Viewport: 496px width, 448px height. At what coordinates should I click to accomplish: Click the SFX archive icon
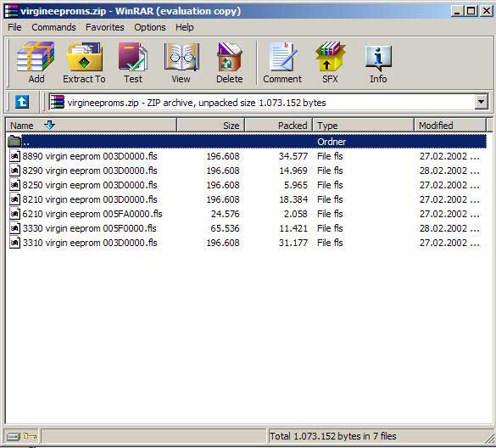[x=331, y=63]
